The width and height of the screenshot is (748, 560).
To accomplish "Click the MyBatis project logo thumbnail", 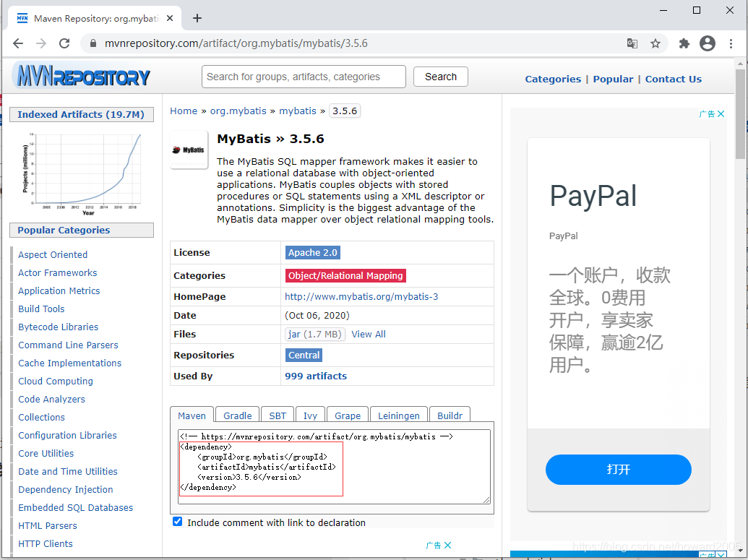I will pyautogui.click(x=189, y=150).
